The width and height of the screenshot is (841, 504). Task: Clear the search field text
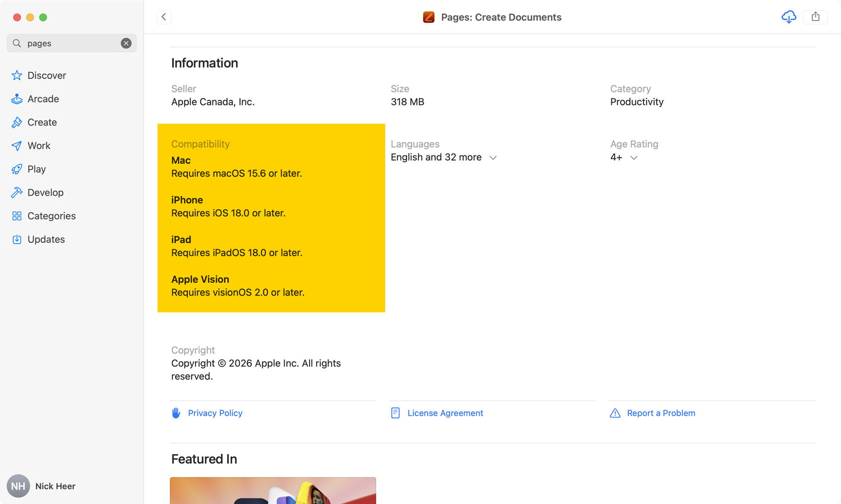click(x=126, y=43)
